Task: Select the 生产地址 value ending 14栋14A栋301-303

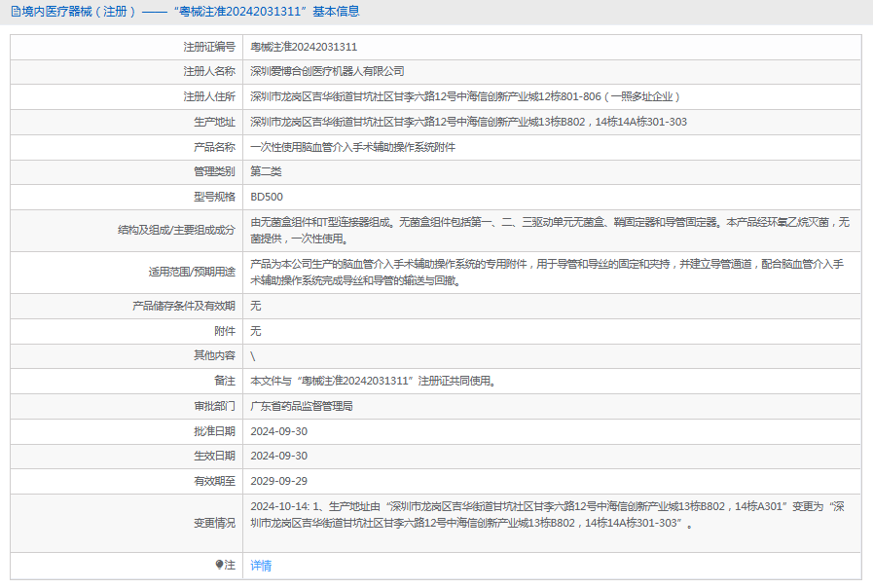Action: pos(468,122)
